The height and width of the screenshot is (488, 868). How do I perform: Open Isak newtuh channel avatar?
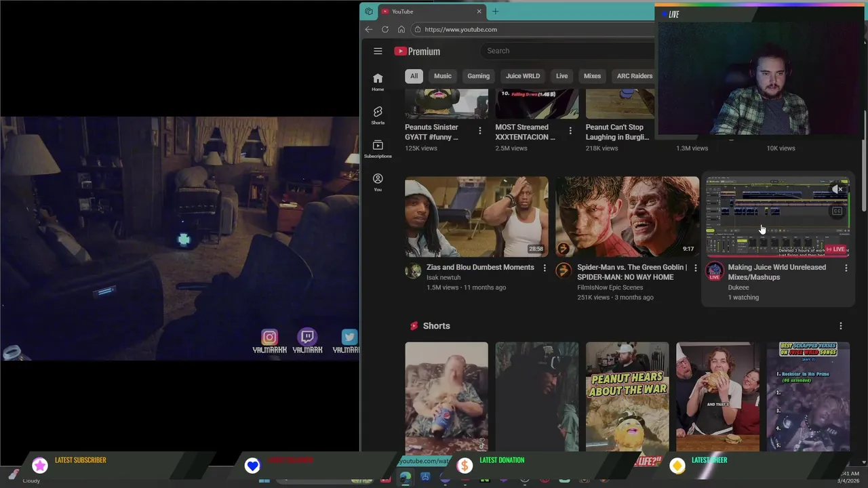413,271
